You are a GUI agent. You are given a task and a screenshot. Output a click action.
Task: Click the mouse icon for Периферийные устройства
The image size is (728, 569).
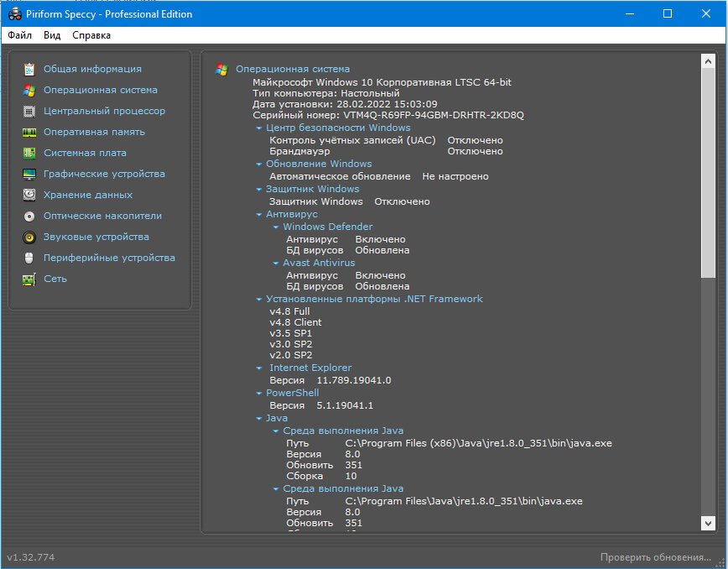[x=29, y=258]
